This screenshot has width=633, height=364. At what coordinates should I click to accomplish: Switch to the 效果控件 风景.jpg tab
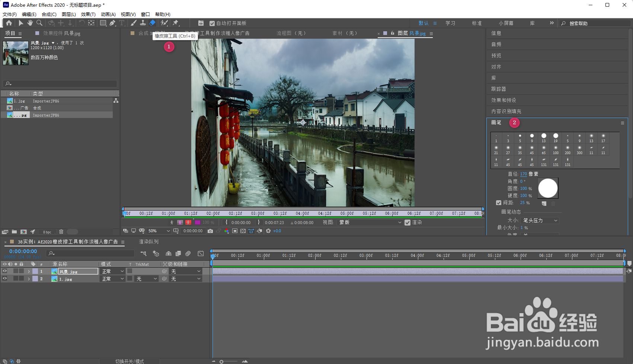[x=61, y=33]
